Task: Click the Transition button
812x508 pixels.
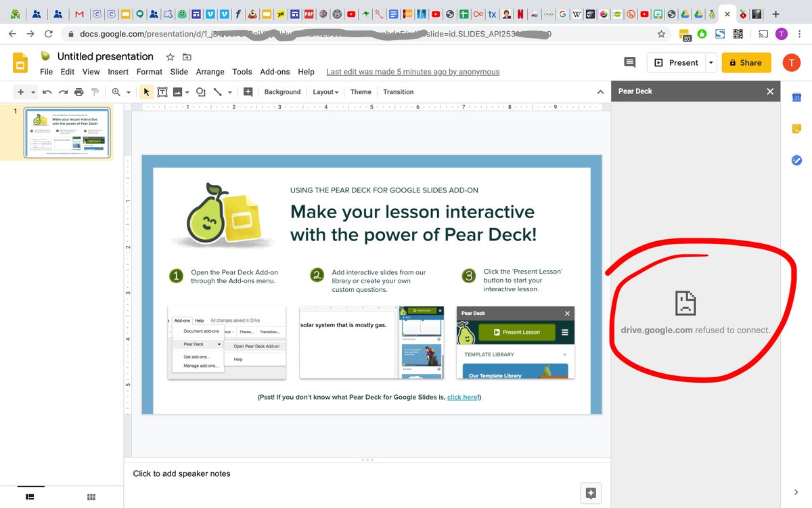Action: click(x=399, y=92)
